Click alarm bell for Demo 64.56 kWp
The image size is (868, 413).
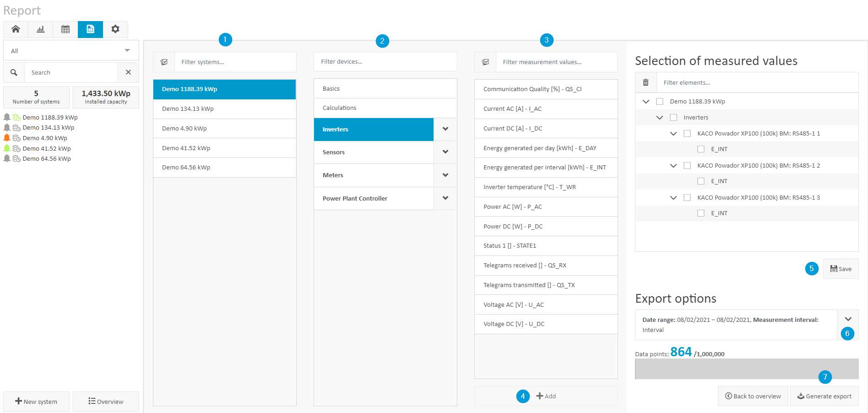pos(7,158)
